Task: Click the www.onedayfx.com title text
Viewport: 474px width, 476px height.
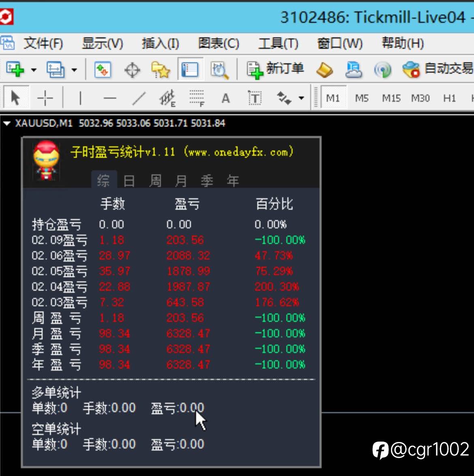Action: (x=239, y=152)
